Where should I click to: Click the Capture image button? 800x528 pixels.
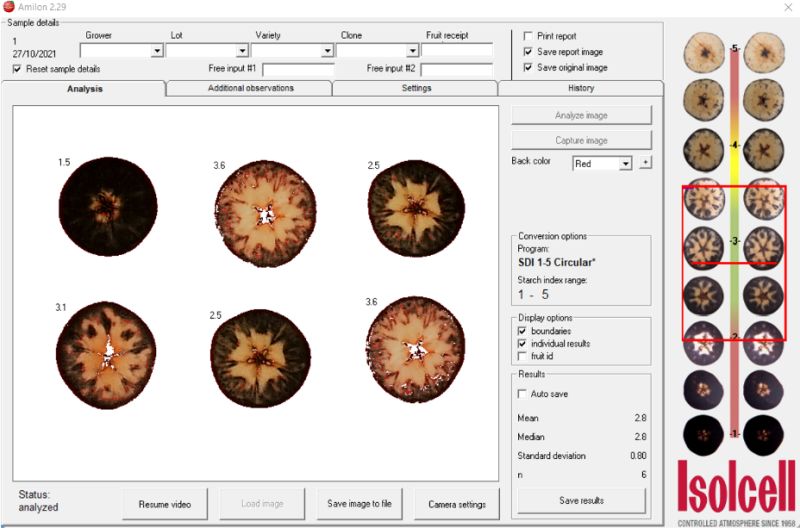pos(581,140)
